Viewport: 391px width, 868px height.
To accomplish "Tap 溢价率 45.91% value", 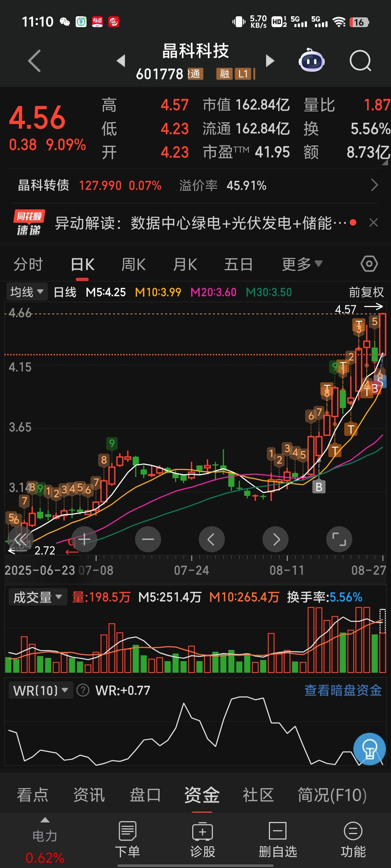I will click(x=247, y=186).
